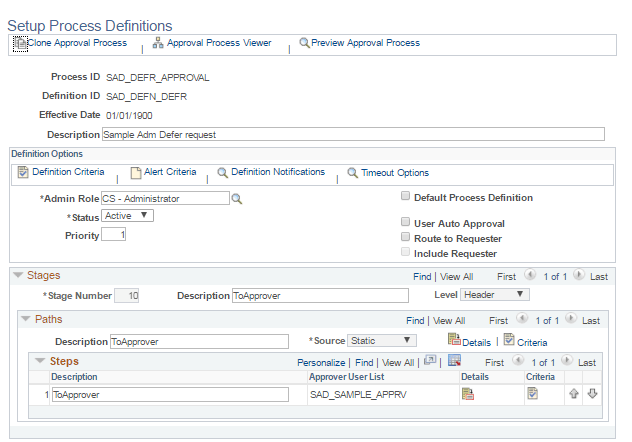Enable Default Process Definition checkbox
Viewport: 632px width, 442px height.
[x=405, y=196]
